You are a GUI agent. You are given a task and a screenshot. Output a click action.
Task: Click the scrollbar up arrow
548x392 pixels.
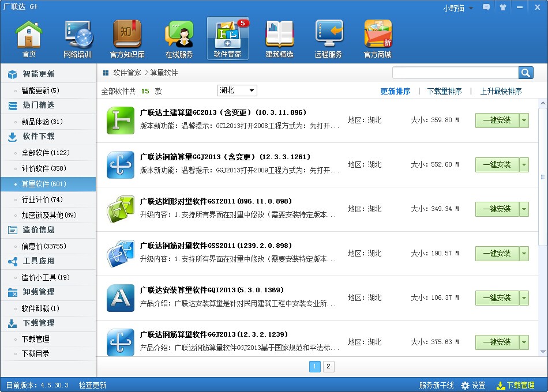click(543, 103)
